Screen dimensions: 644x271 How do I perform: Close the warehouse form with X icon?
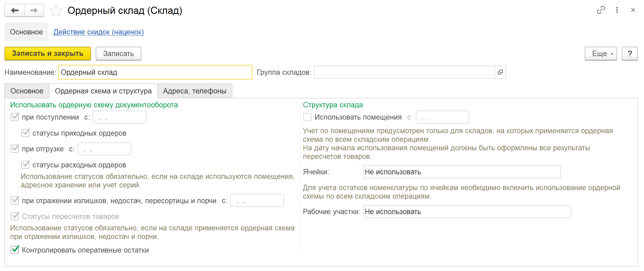[633, 10]
